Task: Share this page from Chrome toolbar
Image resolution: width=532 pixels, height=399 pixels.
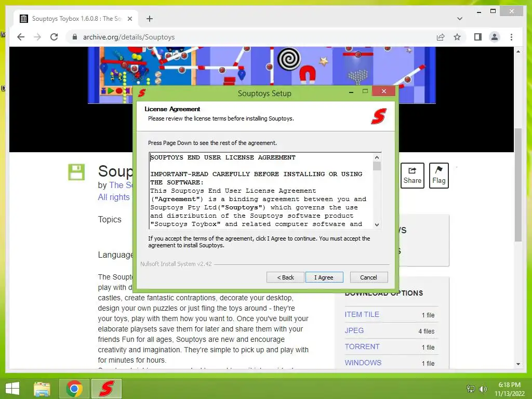Action: tap(441, 37)
